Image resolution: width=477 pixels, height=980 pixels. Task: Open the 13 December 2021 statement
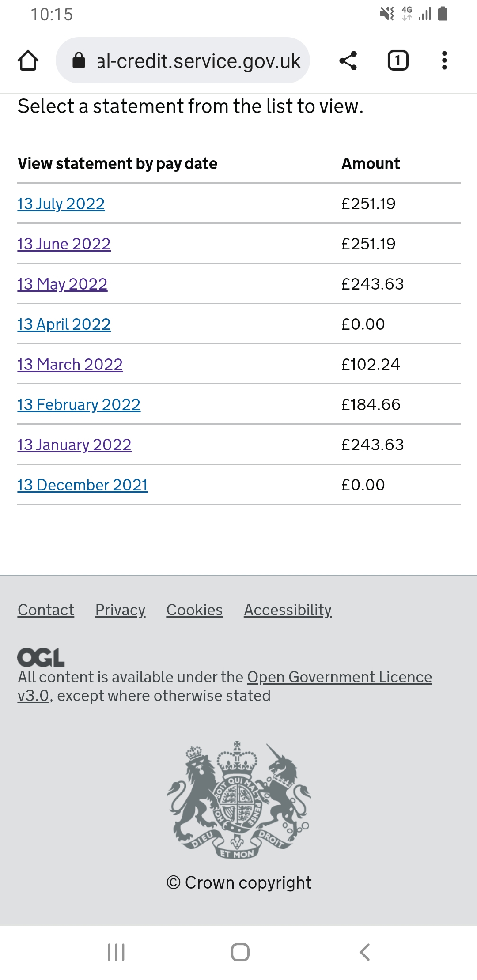pos(82,485)
